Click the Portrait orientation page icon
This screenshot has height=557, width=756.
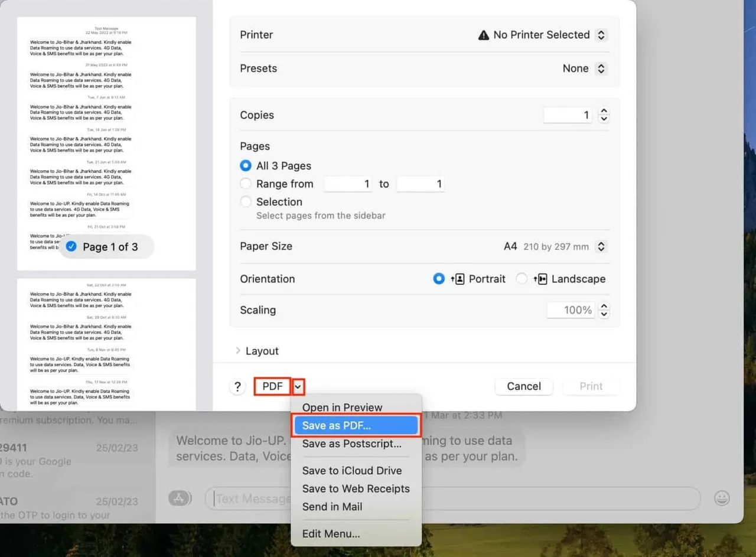pyautogui.click(x=458, y=279)
